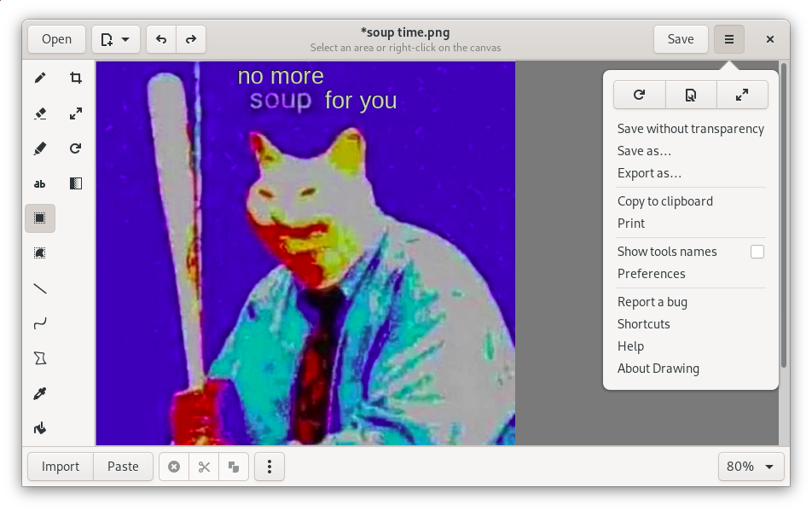Select the Shape tool
The width and height of the screenshot is (812, 511).
pos(40,358)
